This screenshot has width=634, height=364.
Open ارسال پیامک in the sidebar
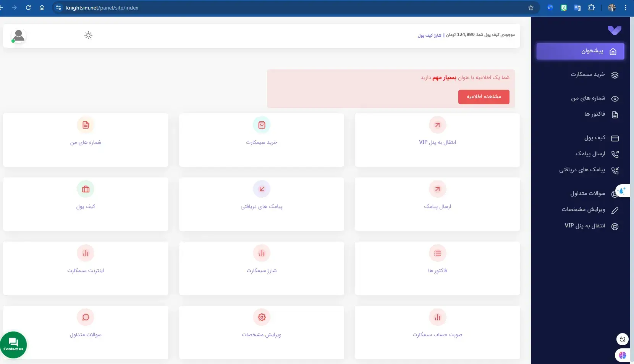click(590, 154)
